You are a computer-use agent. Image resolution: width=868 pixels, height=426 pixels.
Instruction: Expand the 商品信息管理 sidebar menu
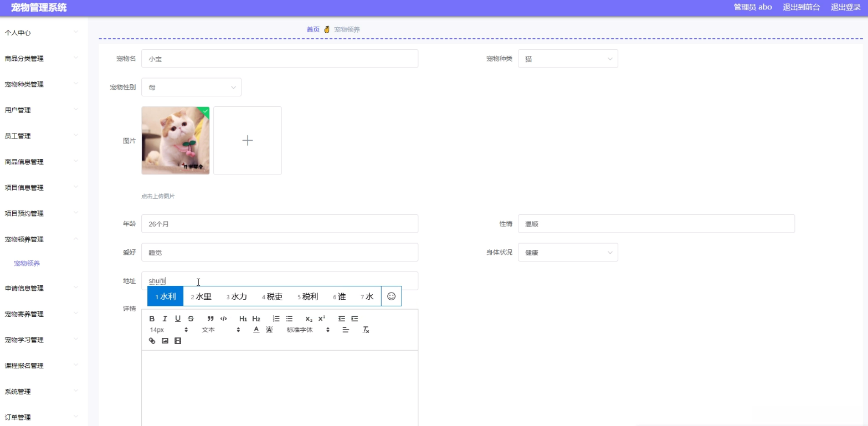pyautogui.click(x=44, y=162)
